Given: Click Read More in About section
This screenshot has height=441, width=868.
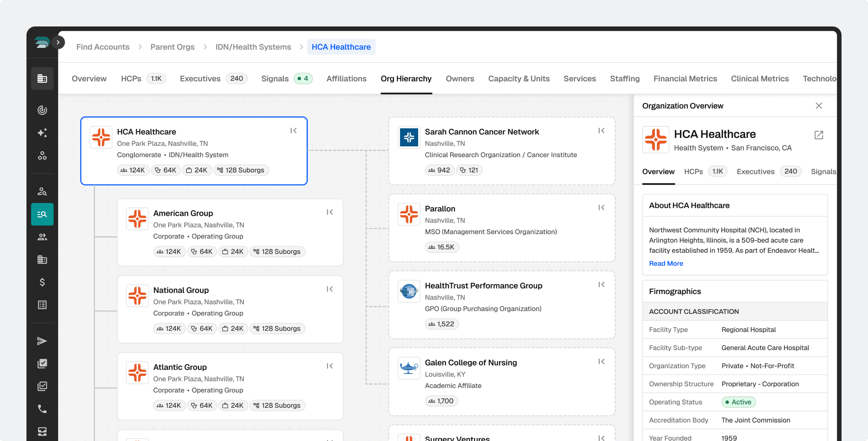Looking at the screenshot, I should pyautogui.click(x=666, y=263).
